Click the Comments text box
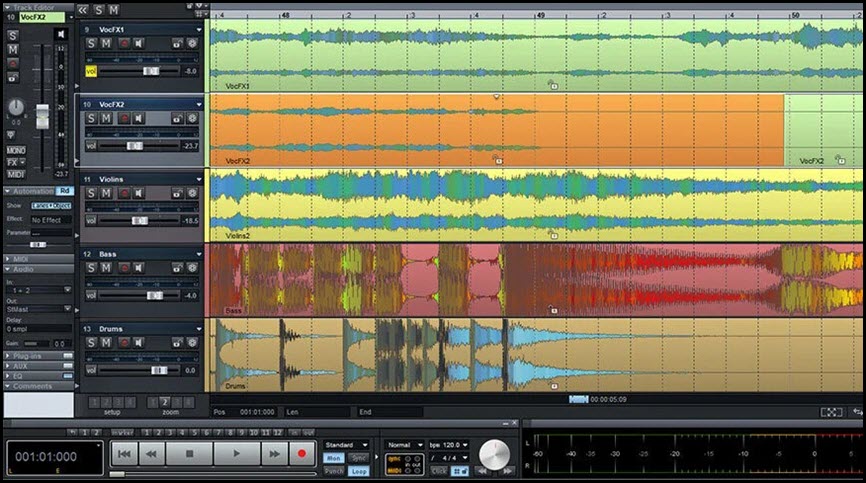The width and height of the screenshot is (866, 483). 39,405
